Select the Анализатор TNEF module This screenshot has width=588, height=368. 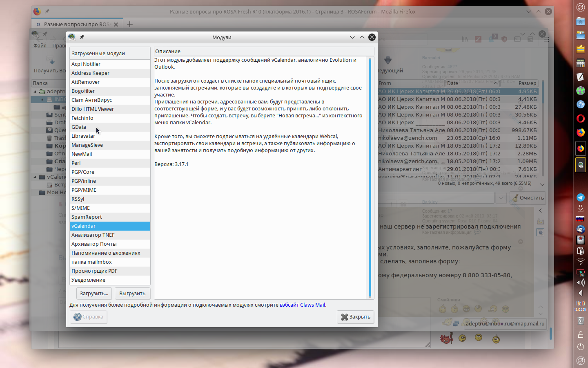(x=110, y=235)
